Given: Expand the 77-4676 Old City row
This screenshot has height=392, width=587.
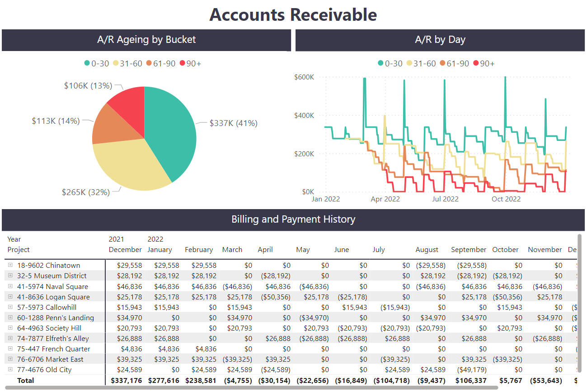Looking at the screenshot, I should point(10,369).
